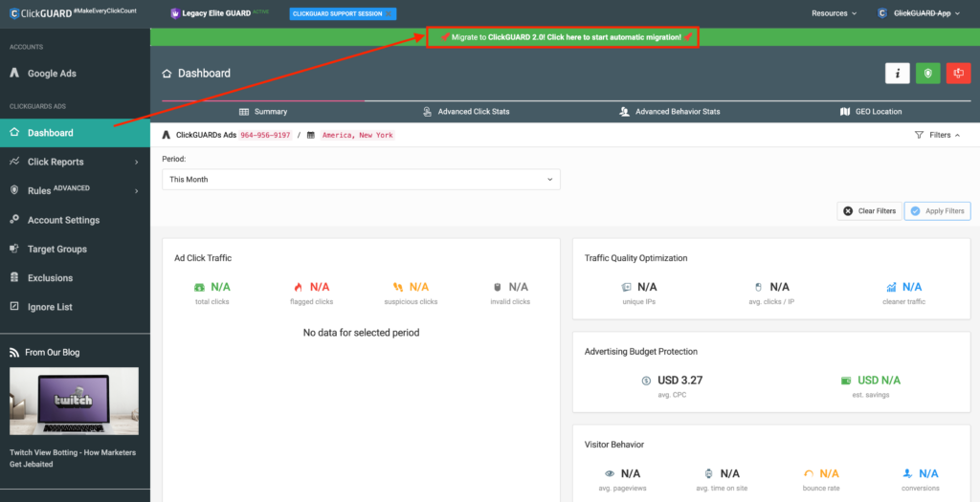This screenshot has width=980, height=502.
Task: Click the Target Groups icon
Action: (x=14, y=249)
